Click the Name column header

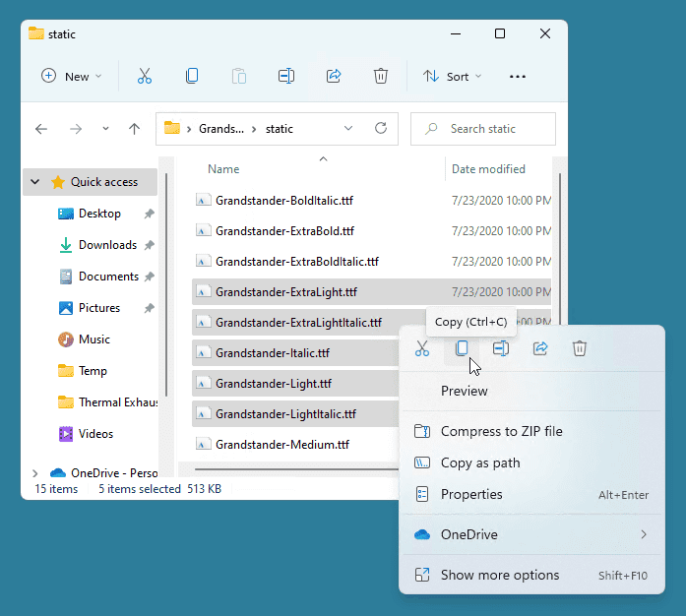coord(223,169)
